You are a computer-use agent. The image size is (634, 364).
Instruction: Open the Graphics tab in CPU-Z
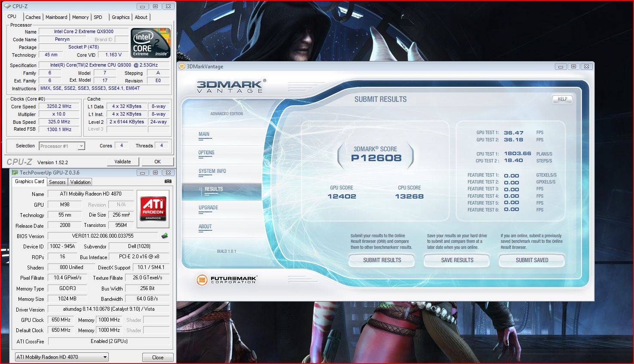pyautogui.click(x=120, y=17)
